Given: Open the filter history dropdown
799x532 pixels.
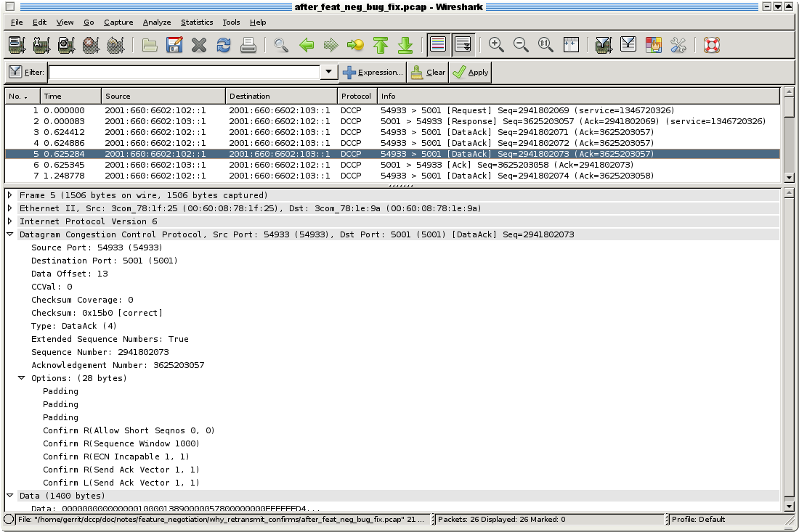Looking at the screenshot, I should pos(328,72).
